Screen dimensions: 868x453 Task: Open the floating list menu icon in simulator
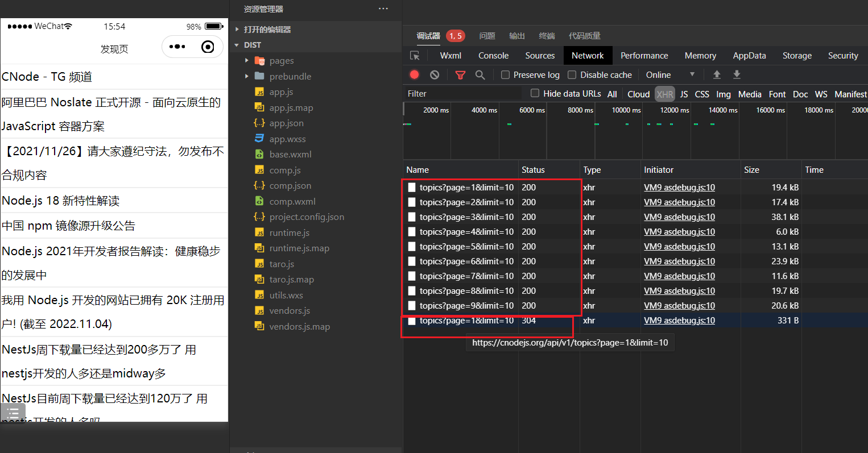point(13,413)
